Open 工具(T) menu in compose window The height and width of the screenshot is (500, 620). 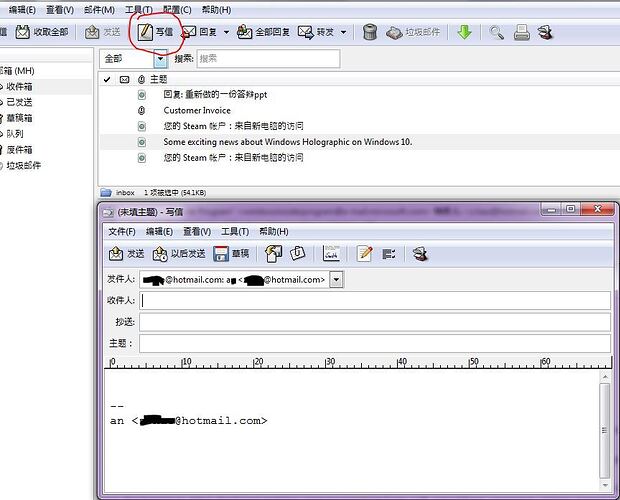(235, 231)
